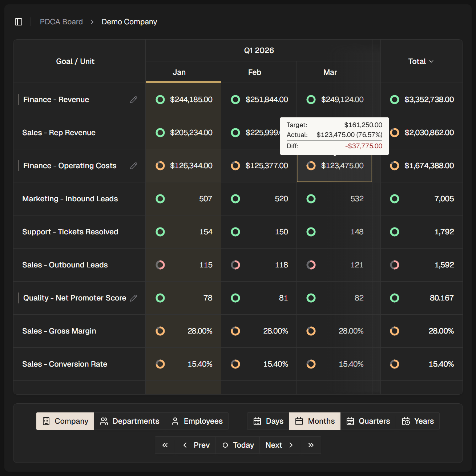The width and height of the screenshot is (476, 476).
Task: Jump to Today
Action: point(238,445)
